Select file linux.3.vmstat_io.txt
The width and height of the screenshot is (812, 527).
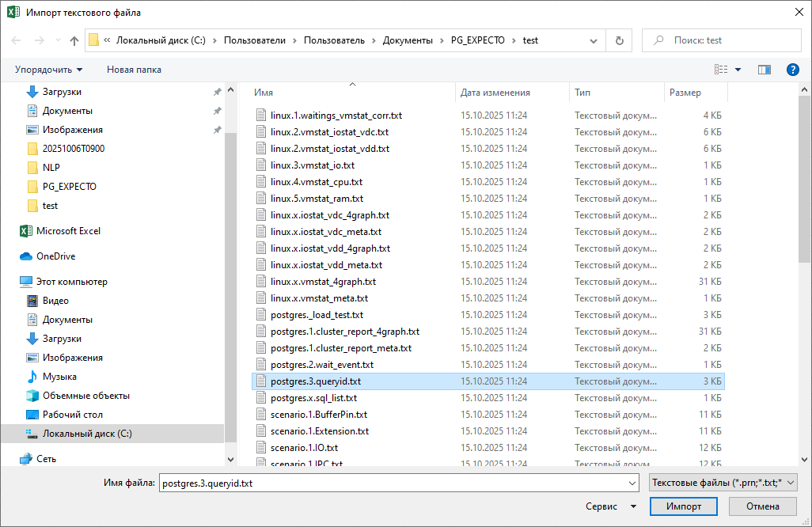[x=313, y=165]
